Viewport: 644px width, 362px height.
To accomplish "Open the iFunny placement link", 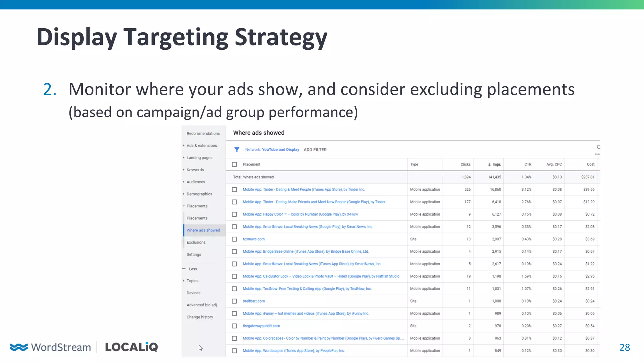I will coord(306,314).
